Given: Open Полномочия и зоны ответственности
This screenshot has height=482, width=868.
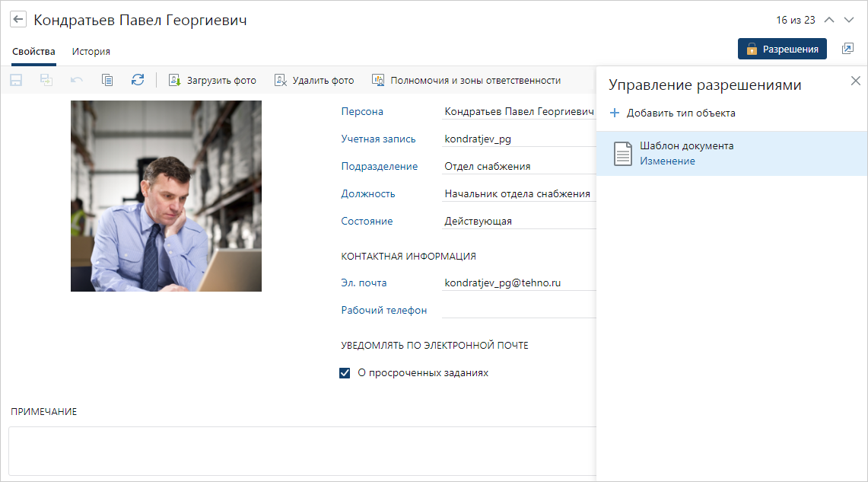Looking at the screenshot, I should [466, 80].
